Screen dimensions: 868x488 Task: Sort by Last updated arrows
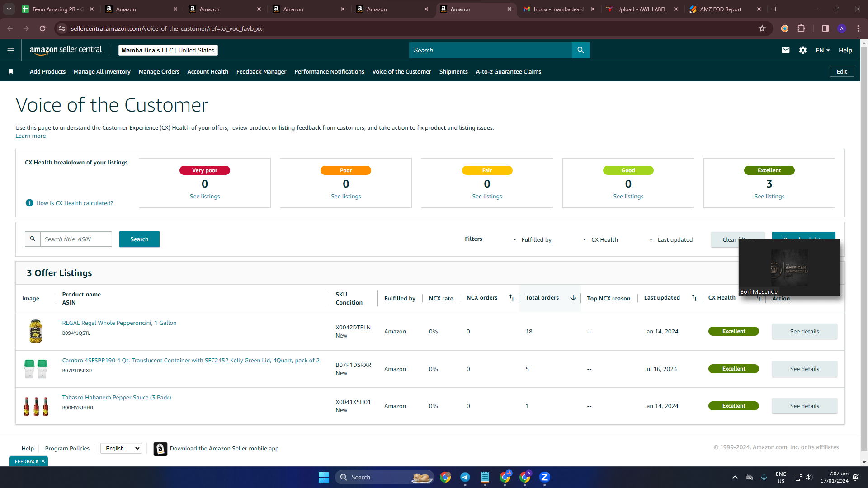coord(694,297)
